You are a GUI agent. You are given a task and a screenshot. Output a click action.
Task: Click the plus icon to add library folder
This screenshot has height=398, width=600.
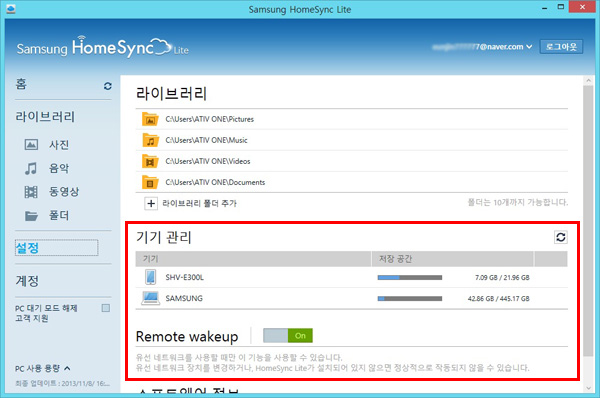tap(151, 203)
